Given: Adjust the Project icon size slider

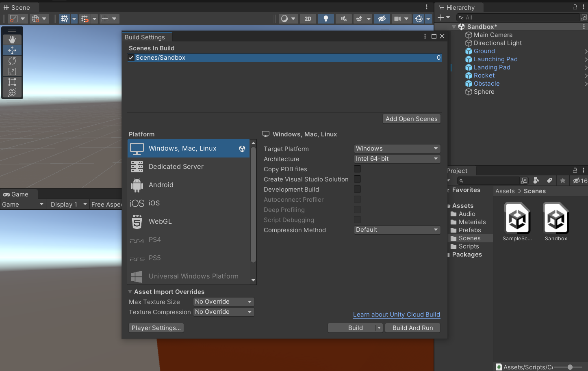Looking at the screenshot, I should pyautogui.click(x=570, y=367).
